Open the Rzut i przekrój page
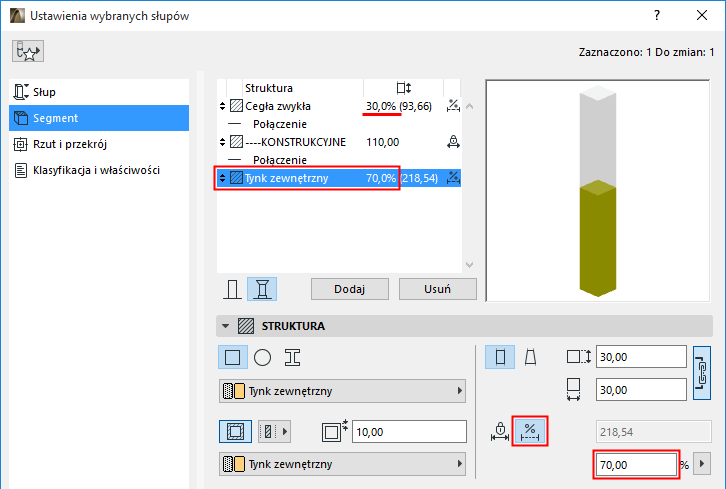Viewport: 726px width, 489px height. (99, 144)
